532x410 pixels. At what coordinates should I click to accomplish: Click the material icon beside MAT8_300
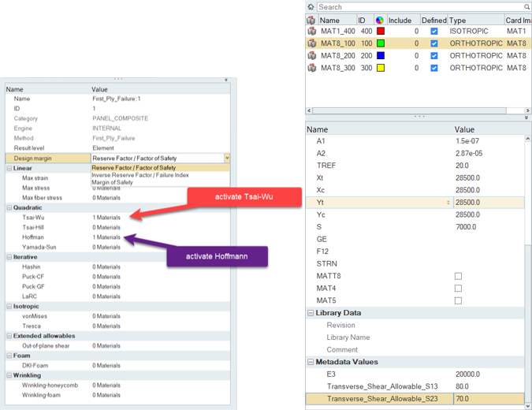pos(311,69)
